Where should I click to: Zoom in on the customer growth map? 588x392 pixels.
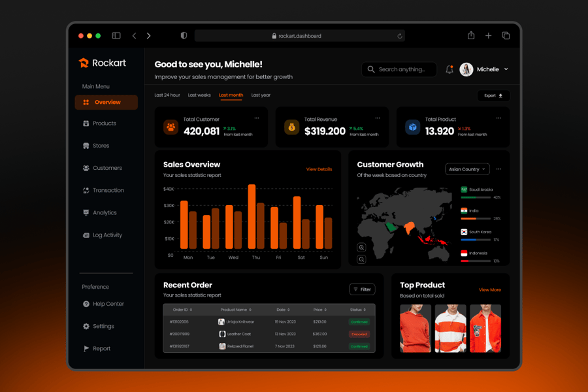coord(361,248)
